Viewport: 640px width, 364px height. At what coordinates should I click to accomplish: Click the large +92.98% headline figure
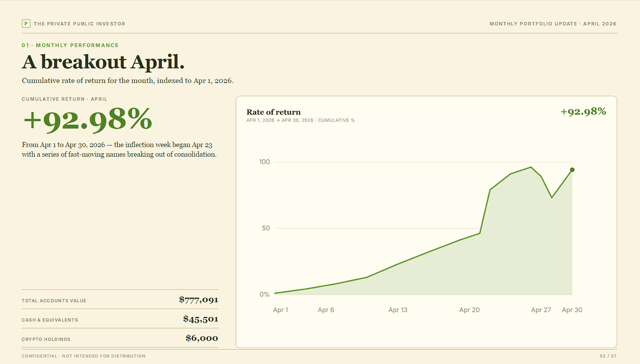87,119
